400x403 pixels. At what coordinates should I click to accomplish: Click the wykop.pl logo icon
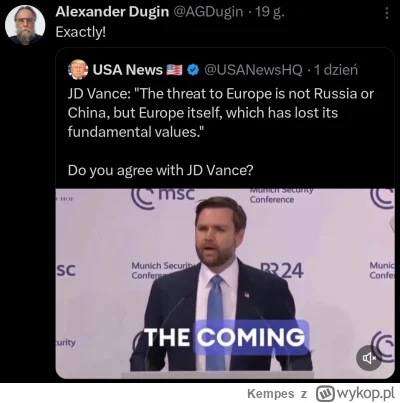[x=325, y=393]
